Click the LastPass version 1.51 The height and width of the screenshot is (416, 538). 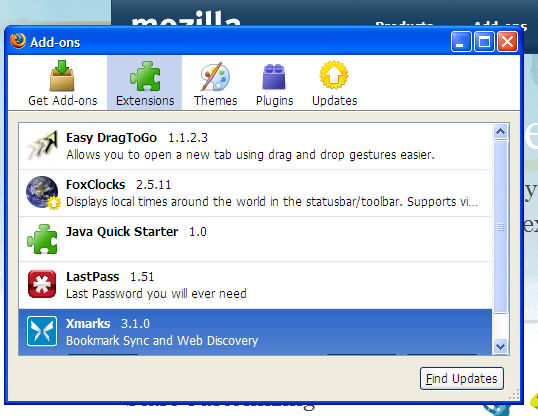[x=142, y=277]
